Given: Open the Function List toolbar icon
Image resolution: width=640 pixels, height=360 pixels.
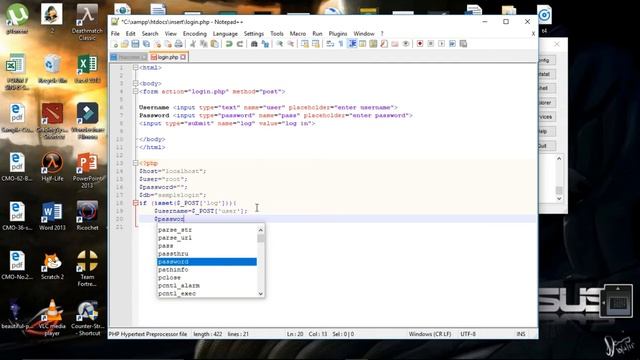Looking at the screenshot, I should click(384, 44).
